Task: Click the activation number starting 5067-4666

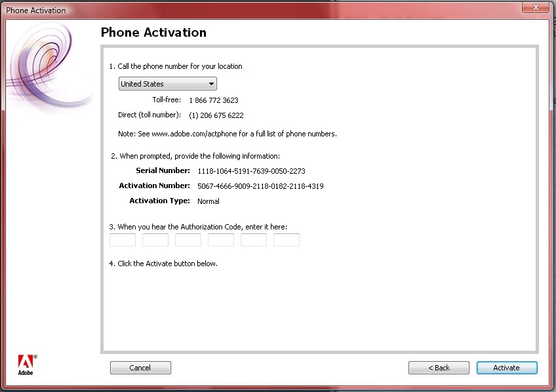Action: (x=261, y=186)
